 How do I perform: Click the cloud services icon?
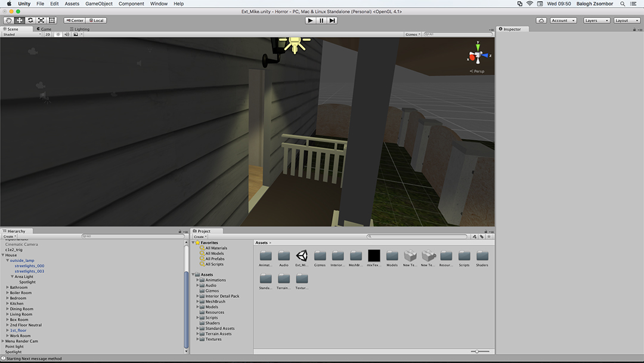click(541, 20)
